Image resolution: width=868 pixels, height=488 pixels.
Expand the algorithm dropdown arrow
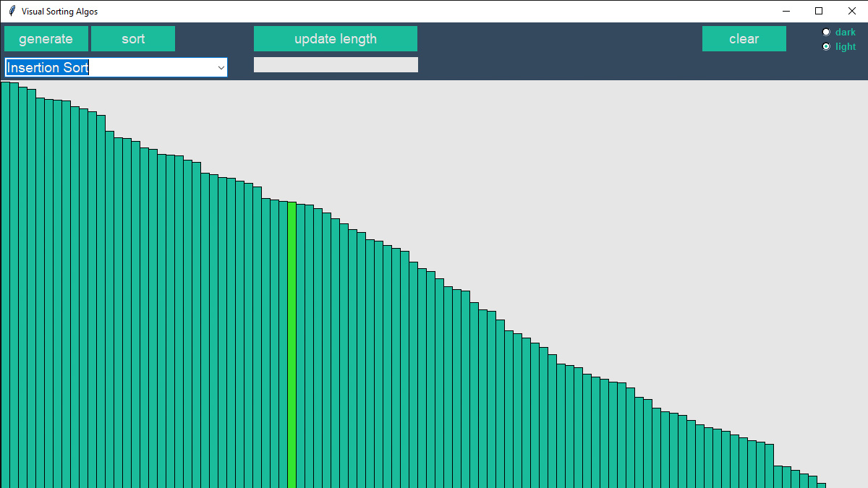click(221, 68)
